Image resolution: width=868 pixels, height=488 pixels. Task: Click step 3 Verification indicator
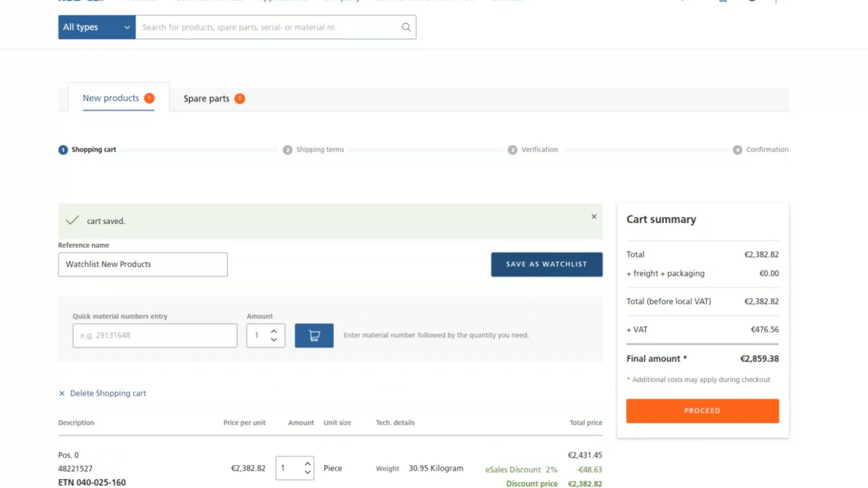tap(512, 150)
